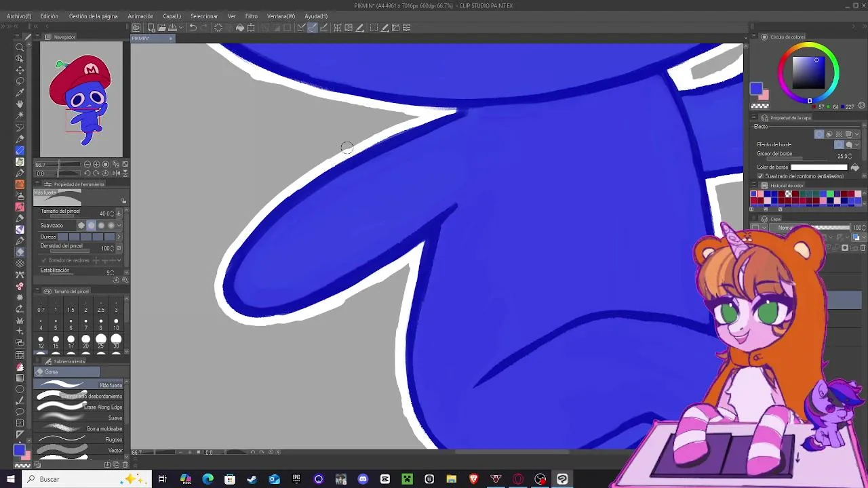The image size is (868, 488).
Task: Open Brave browser from the taskbar
Action: click(474, 479)
